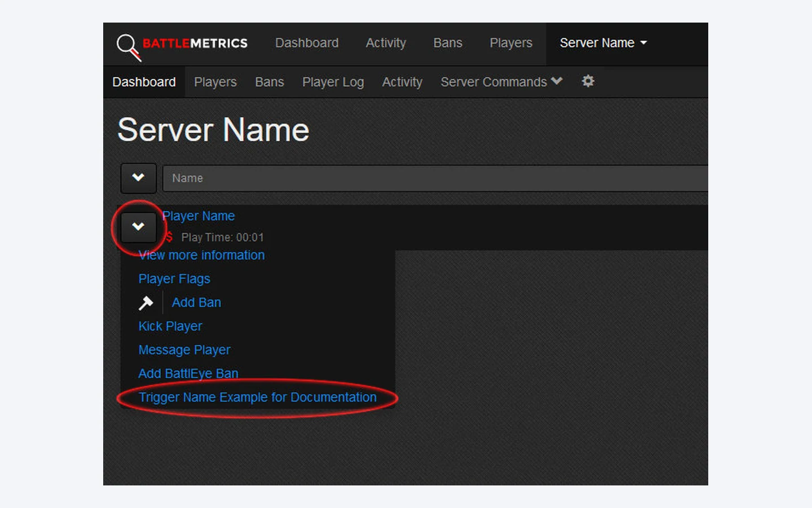This screenshot has width=812, height=508.
Task: Click the Server Name page heading
Action: point(213,130)
